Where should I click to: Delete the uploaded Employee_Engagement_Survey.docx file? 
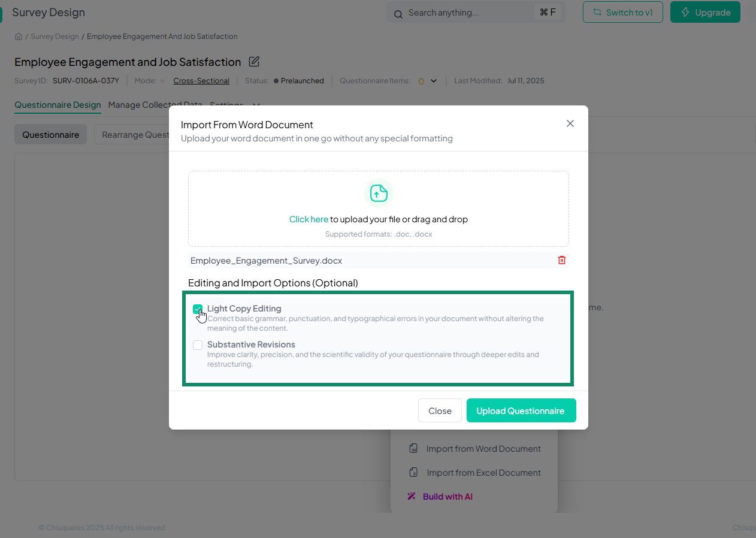point(562,260)
